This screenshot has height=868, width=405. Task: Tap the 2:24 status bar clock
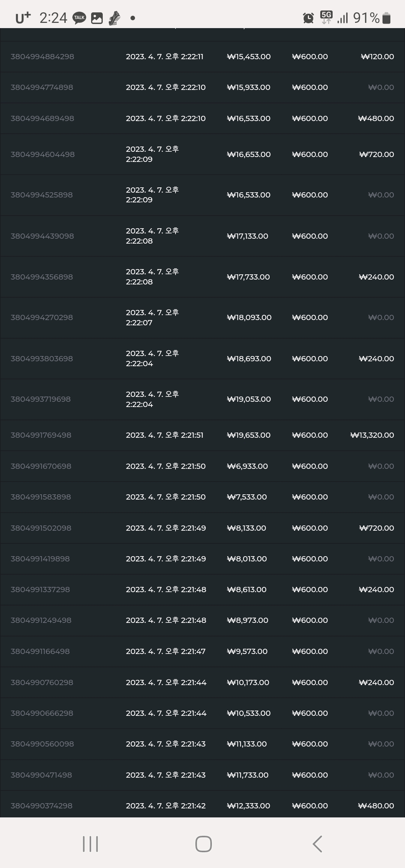(x=53, y=18)
